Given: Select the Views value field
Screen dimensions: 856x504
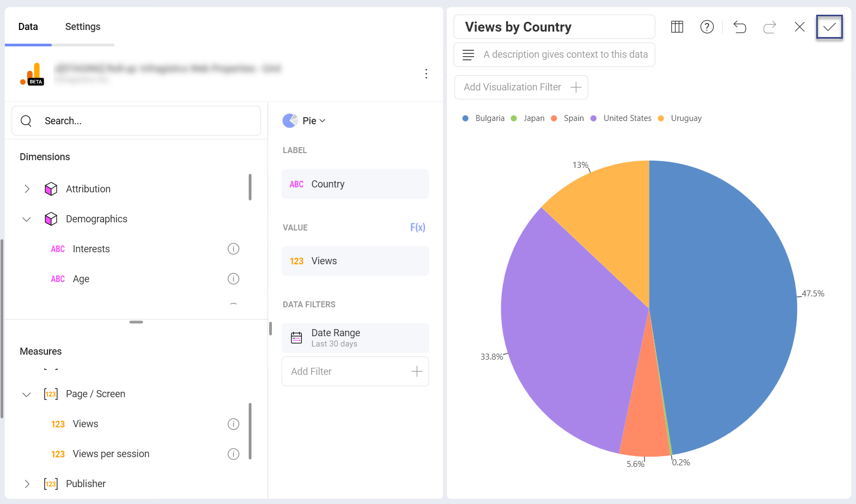Looking at the screenshot, I should (355, 261).
